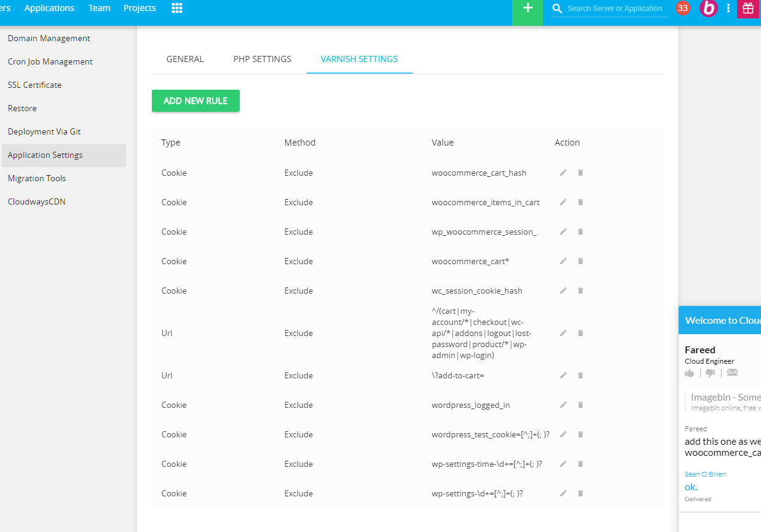
Task: Give thumbs up to Fareed
Action: (690, 373)
